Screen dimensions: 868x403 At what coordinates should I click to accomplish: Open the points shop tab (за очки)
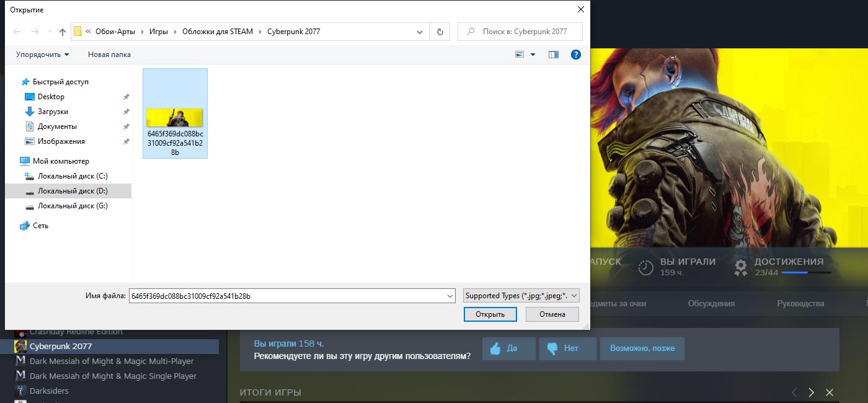(x=618, y=304)
